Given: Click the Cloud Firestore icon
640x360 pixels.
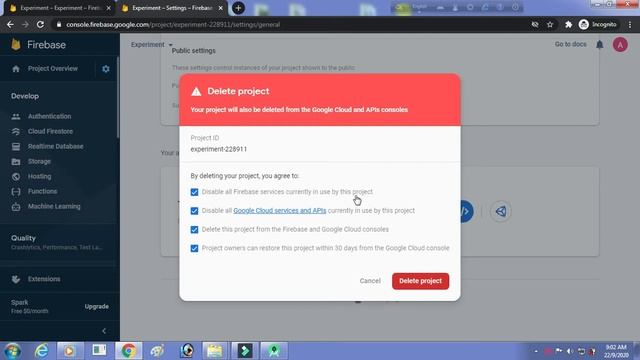Looking at the screenshot, I should click(x=16, y=131).
